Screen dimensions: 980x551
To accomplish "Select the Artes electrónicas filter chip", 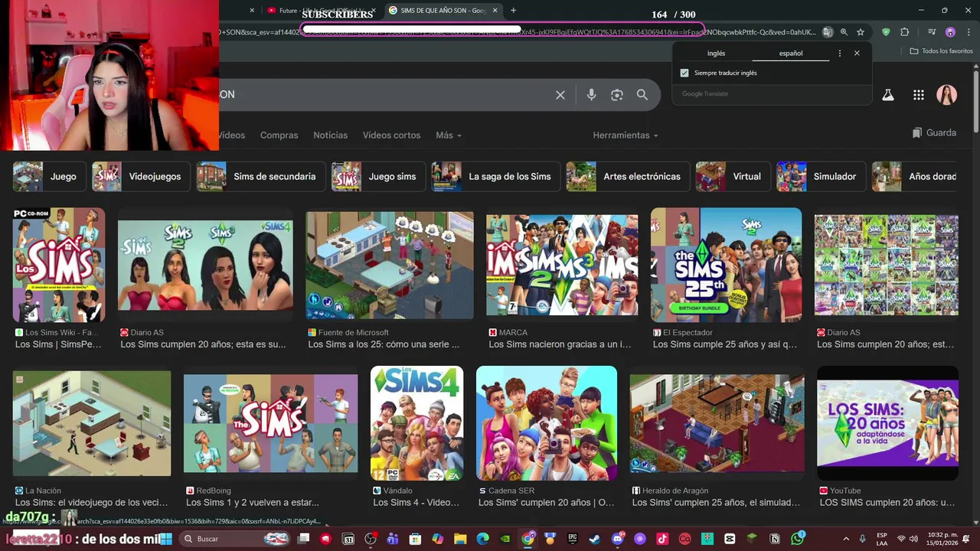I will point(627,176).
